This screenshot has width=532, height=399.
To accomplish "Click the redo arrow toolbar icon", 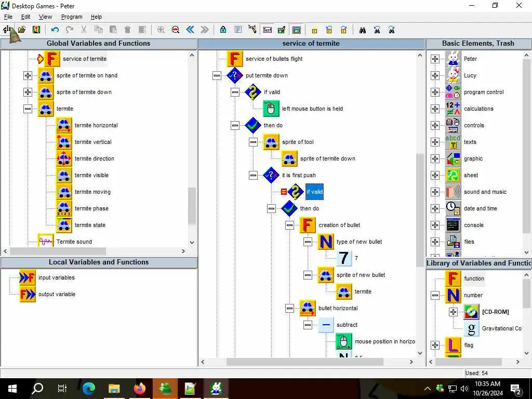I will click(70, 30).
